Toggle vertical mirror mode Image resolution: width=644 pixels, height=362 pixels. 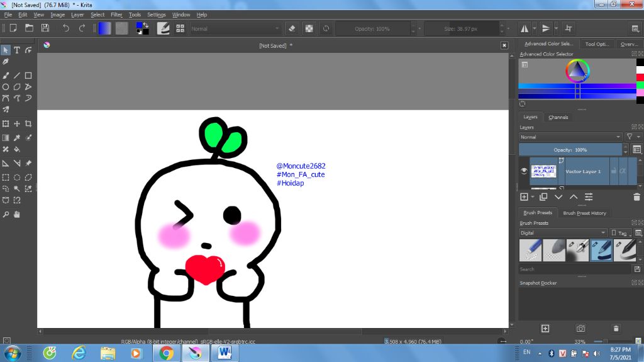546,28
